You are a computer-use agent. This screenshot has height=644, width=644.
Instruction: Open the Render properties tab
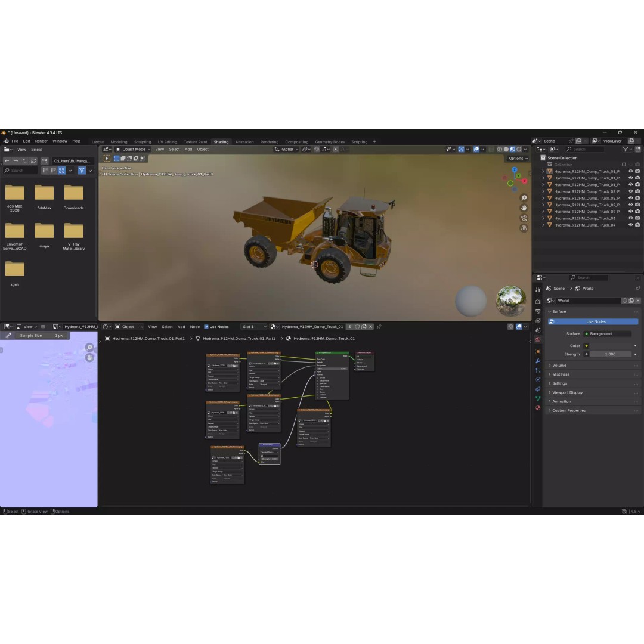(538, 302)
